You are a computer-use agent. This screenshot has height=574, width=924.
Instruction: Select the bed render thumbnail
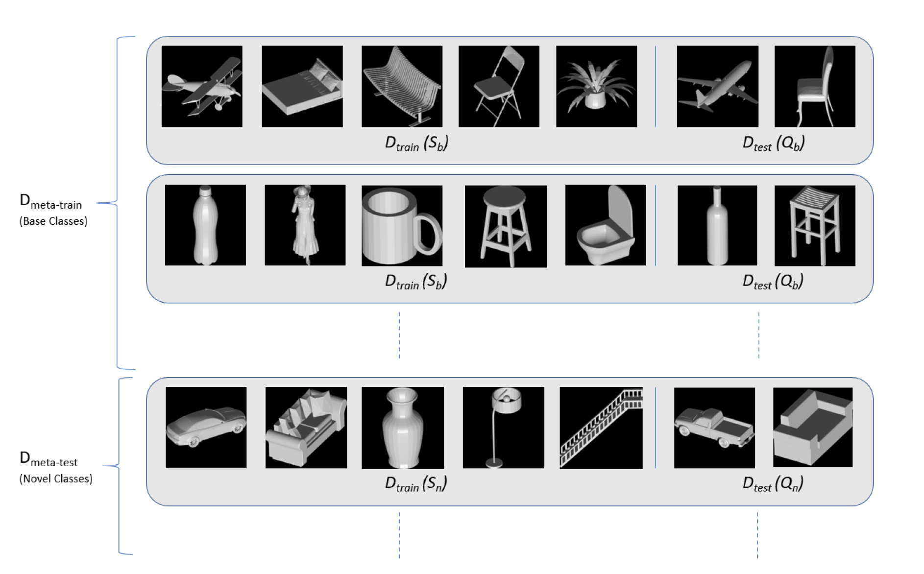(302, 86)
